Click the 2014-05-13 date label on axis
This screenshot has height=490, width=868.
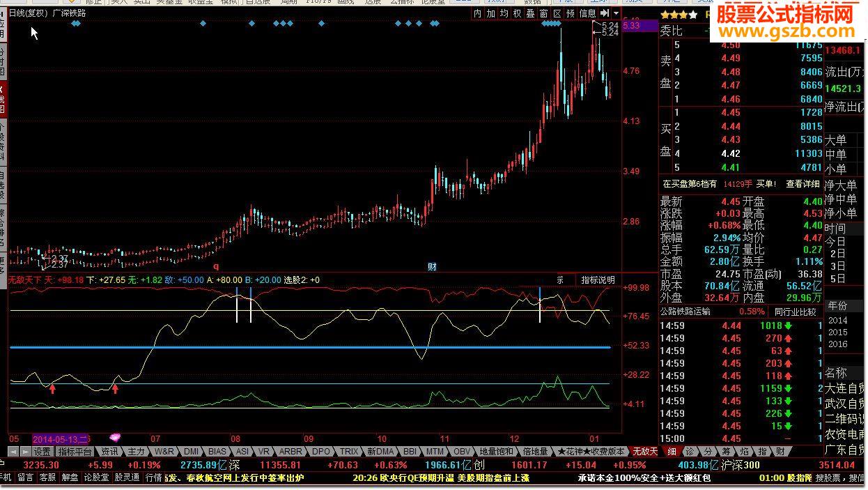point(61,438)
